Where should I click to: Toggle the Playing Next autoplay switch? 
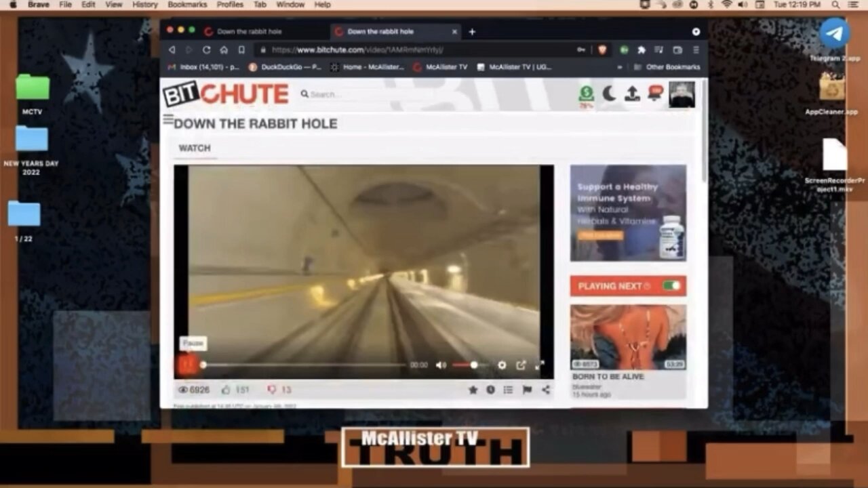click(671, 286)
